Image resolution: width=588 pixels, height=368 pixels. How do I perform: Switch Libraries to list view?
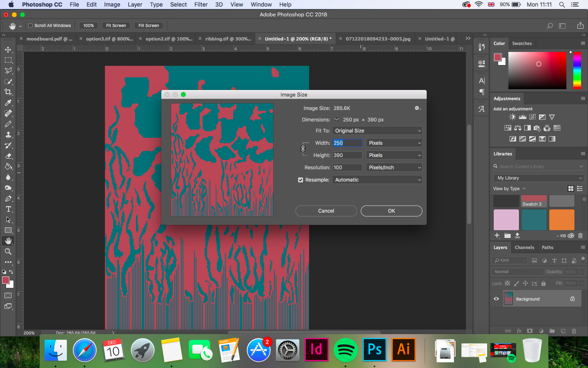[x=580, y=188]
